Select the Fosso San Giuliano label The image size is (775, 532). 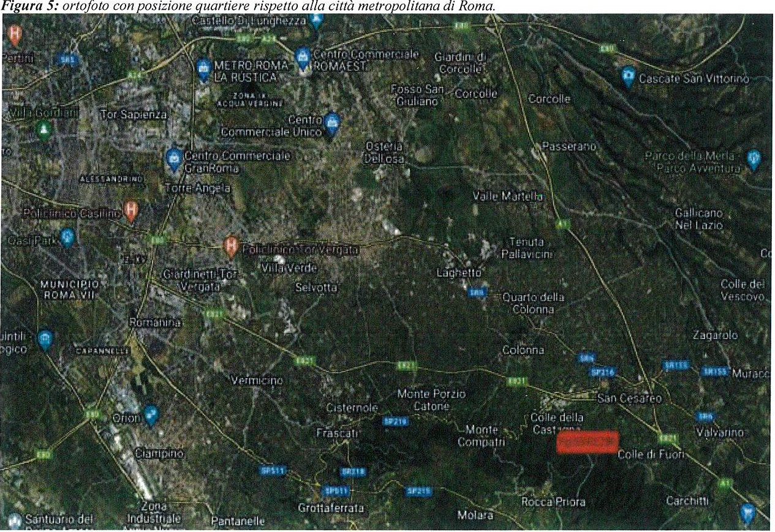(417, 95)
